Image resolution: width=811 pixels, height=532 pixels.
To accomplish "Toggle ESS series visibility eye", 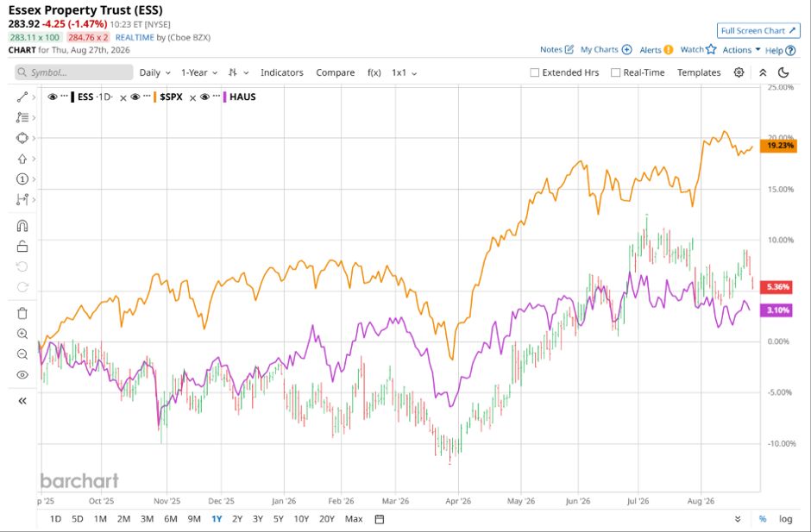I will 53,97.
